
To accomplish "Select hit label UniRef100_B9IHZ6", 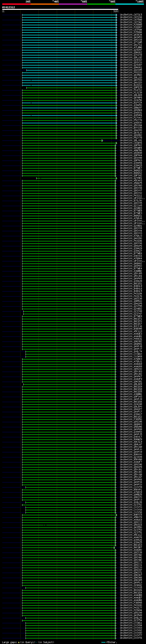I will (x=131, y=590).
